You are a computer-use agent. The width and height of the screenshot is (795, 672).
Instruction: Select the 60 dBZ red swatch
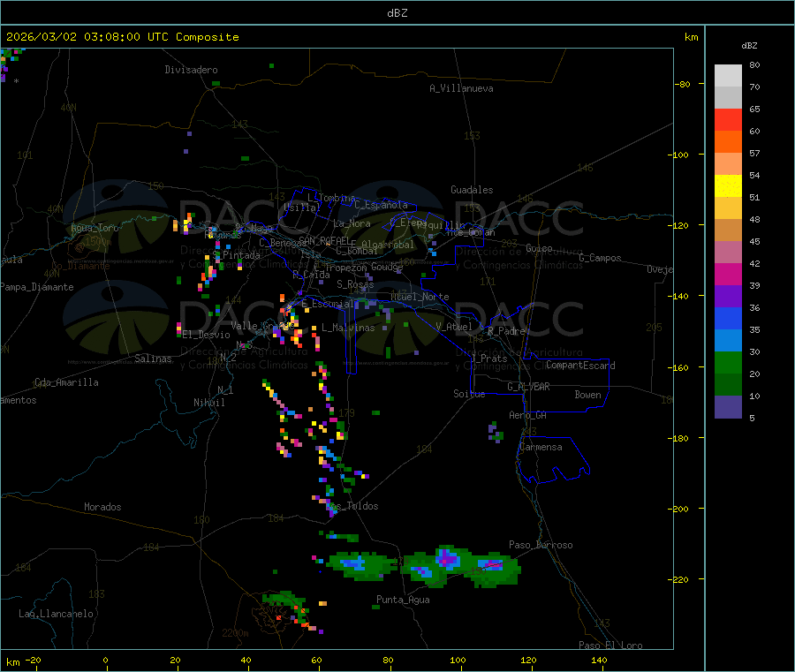click(728, 119)
